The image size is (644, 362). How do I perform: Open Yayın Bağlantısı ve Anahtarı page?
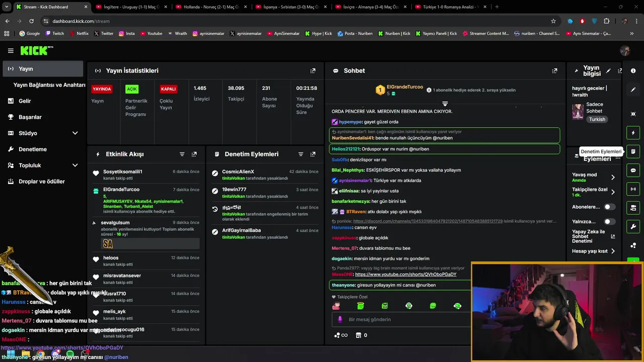pyautogui.click(x=49, y=85)
